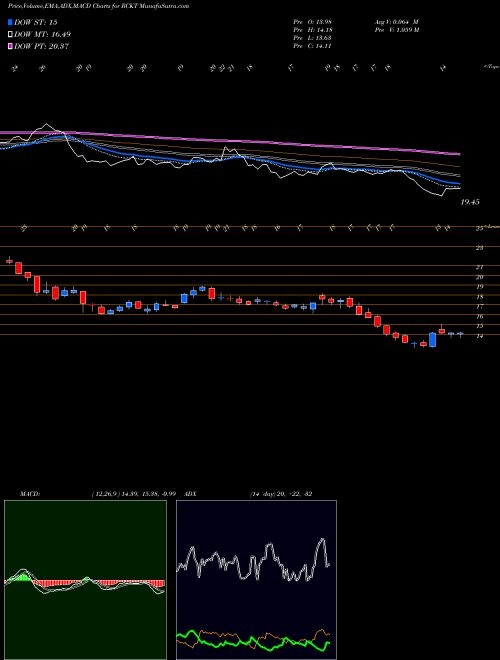Image resolution: width=500 pixels, height=660 pixels.
Task: Click the 16 price axis label
Action: click(x=479, y=316)
